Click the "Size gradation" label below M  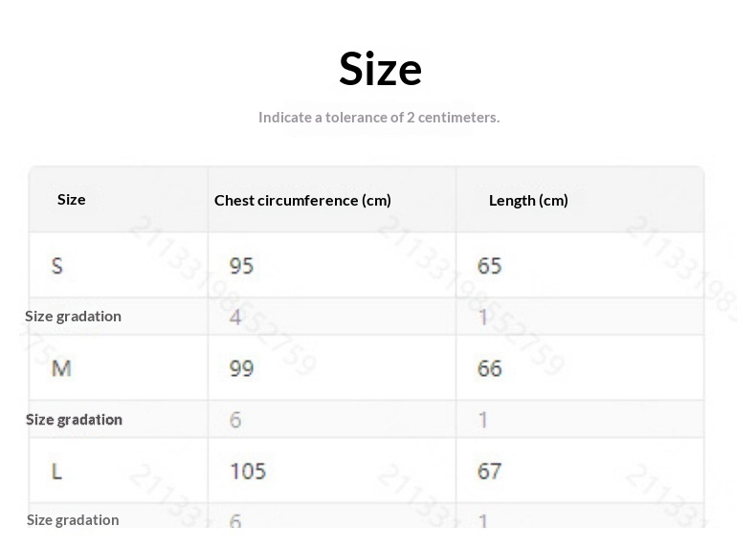coord(74,419)
